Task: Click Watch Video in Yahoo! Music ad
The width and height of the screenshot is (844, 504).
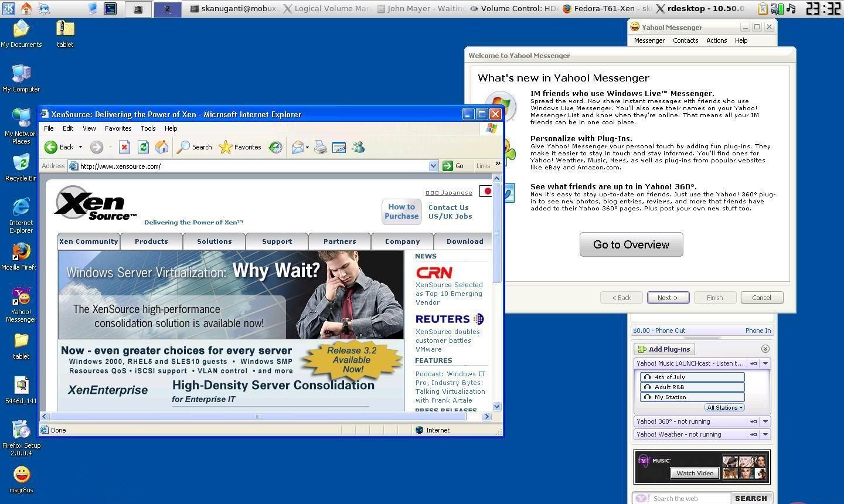Action: (x=695, y=474)
